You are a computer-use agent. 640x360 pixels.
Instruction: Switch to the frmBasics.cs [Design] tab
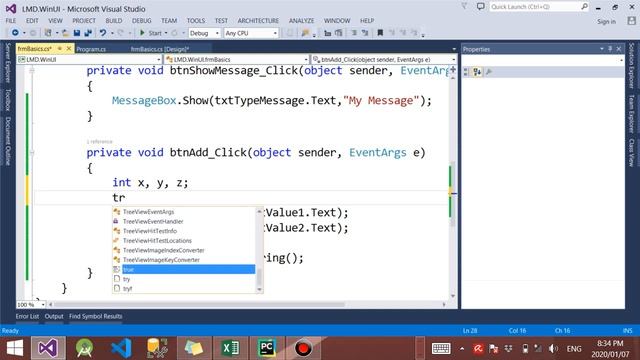point(160,49)
